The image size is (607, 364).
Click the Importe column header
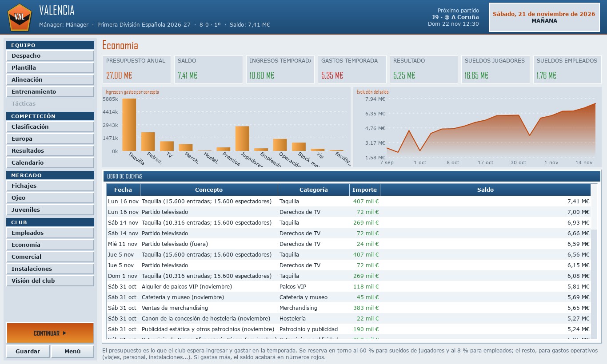click(365, 190)
